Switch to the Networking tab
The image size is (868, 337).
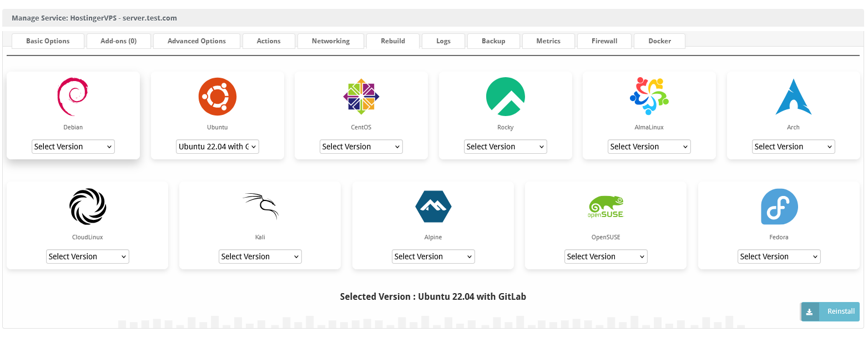[331, 41]
